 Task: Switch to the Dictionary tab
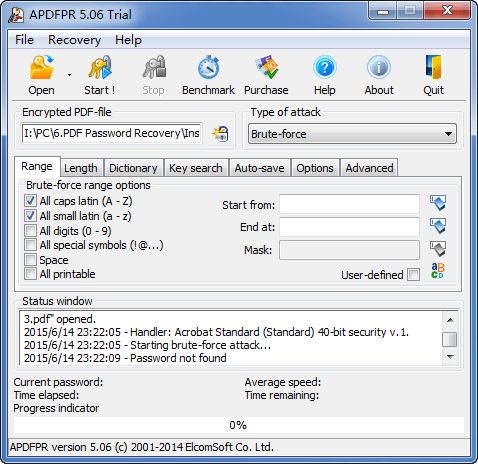(133, 168)
